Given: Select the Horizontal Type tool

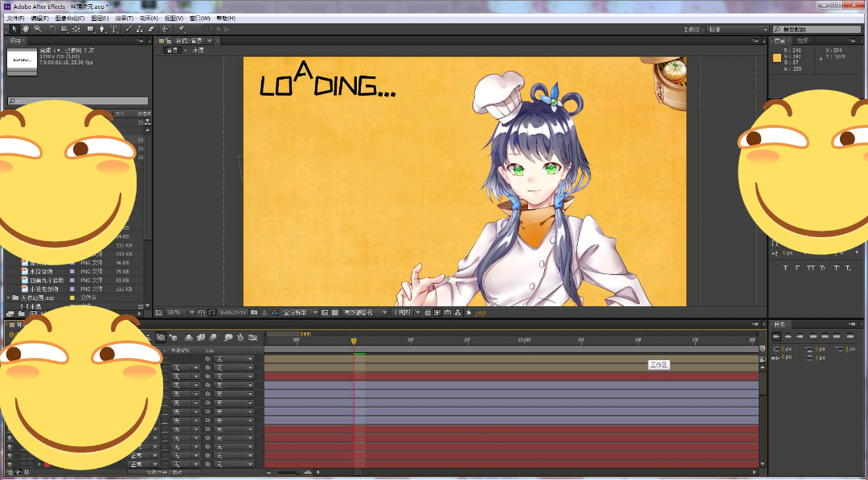Looking at the screenshot, I should point(114,29).
